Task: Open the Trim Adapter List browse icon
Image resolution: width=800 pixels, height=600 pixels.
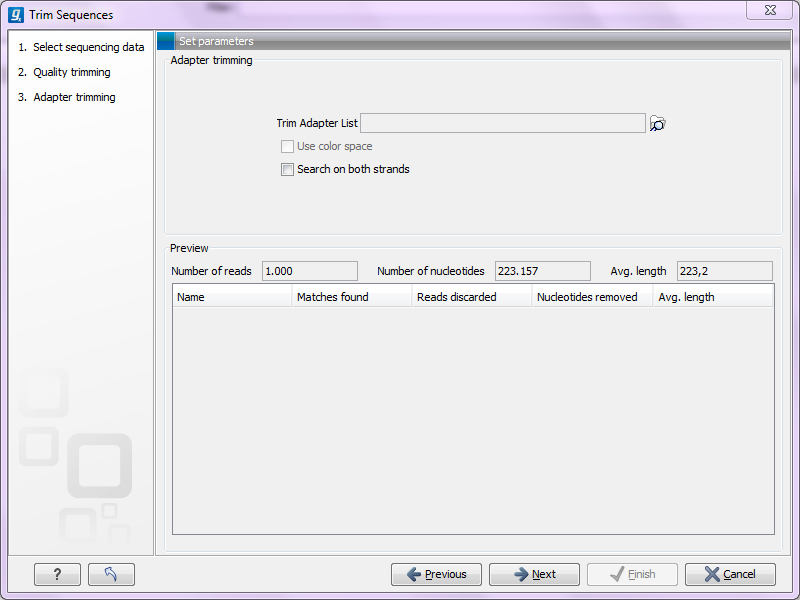Action: click(657, 123)
